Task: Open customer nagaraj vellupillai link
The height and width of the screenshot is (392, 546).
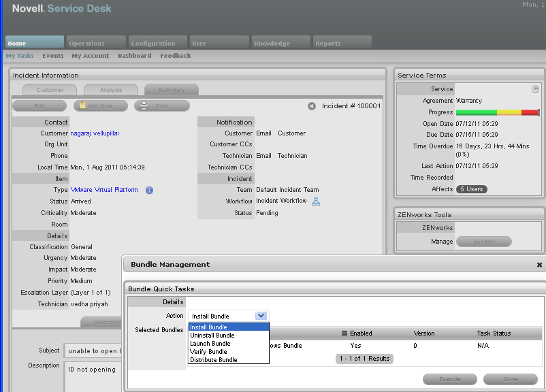Action: [95, 133]
